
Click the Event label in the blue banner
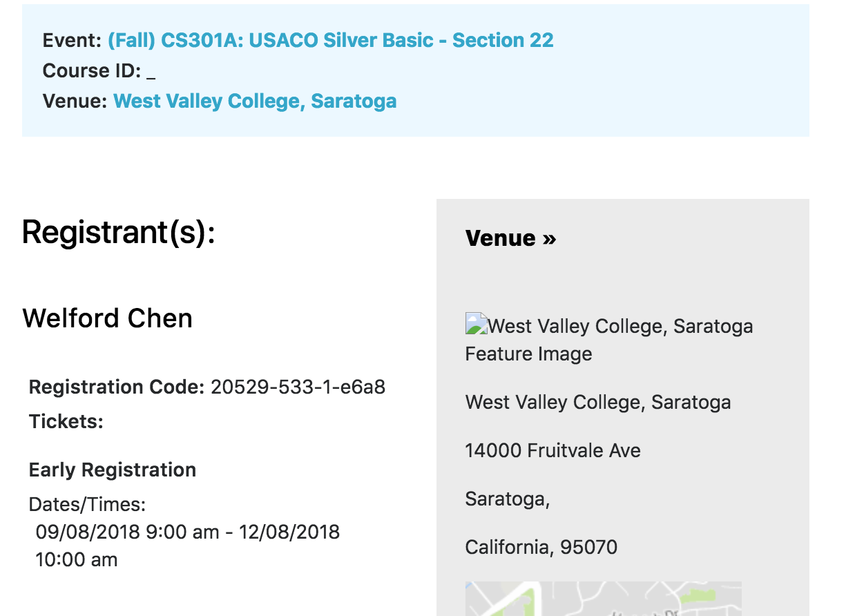73,40
